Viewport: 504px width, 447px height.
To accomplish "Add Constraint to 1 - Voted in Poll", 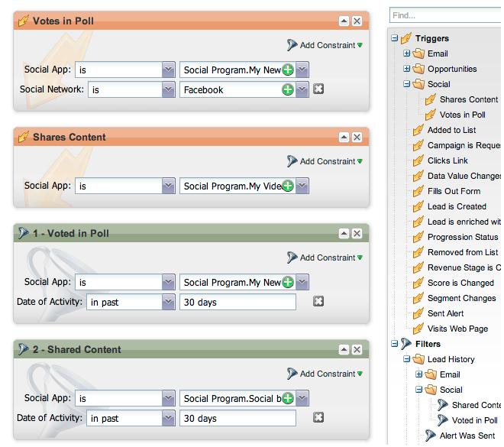I will coord(326,258).
